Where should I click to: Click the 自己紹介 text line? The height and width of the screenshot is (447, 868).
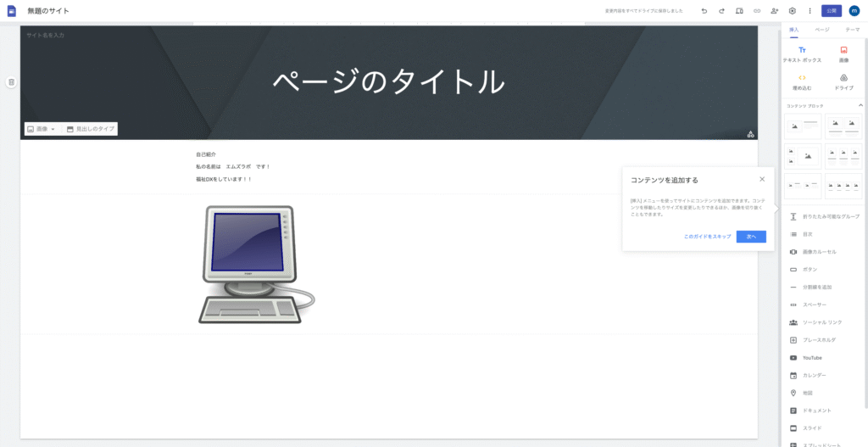(x=206, y=154)
